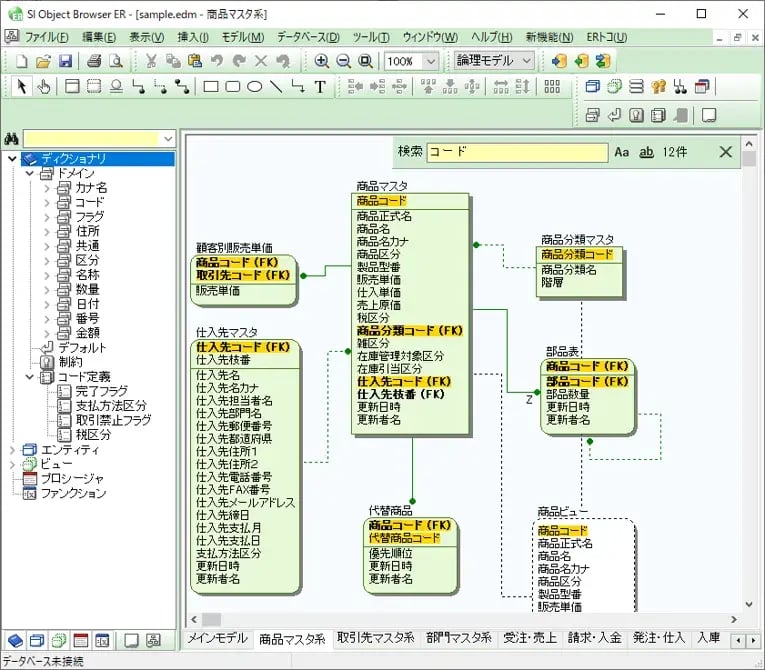Image resolution: width=765 pixels, height=670 pixels.
Task: Select the diagonal line drawing tool
Action: point(276,87)
